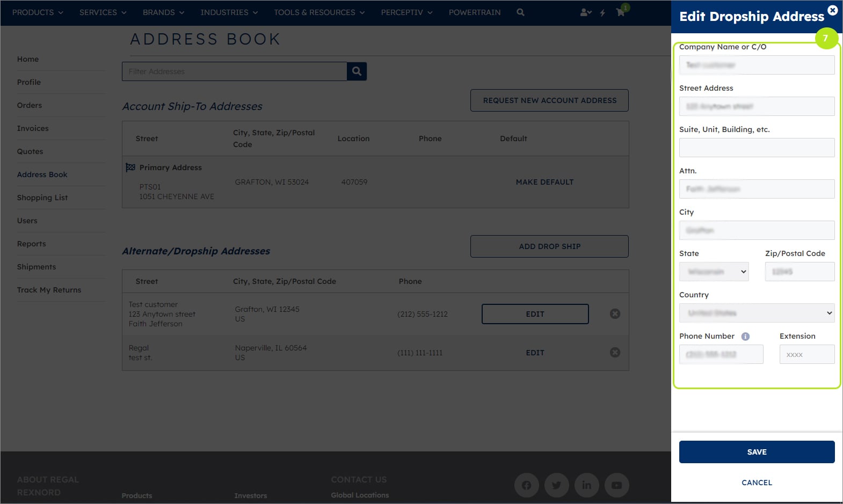
Task: Open the State dropdown
Action: pyautogui.click(x=714, y=272)
